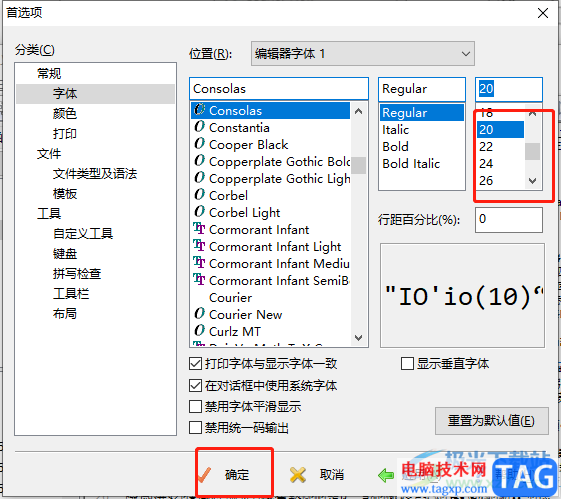
Task: Open the 位置 dropdown showing 编辑器字体 1
Action: coord(363,54)
